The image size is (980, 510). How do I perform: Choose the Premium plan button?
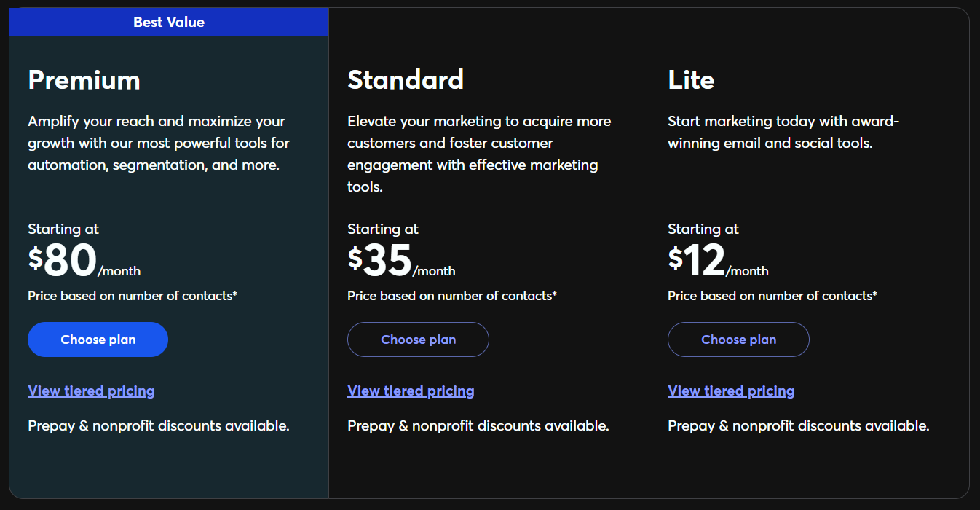click(98, 340)
